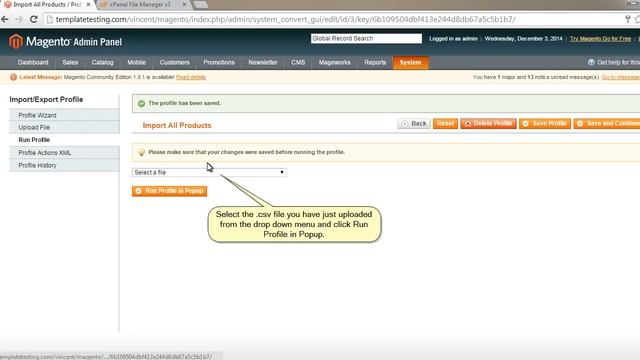Image resolution: width=640 pixels, height=360 pixels.
Task: Click the lightbulb note icon
Action: (x=141, y=152)
